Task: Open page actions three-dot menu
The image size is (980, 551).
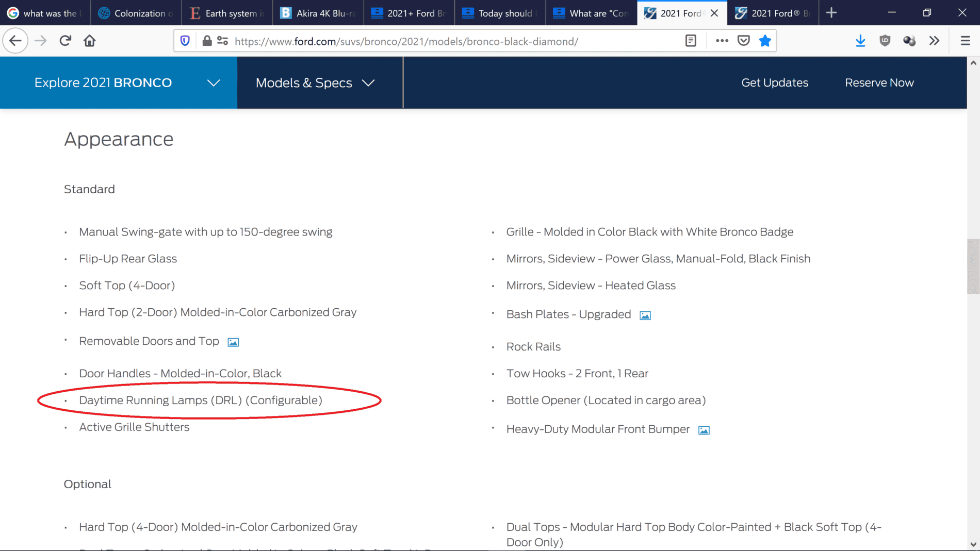Action: [x=722, y=41]
